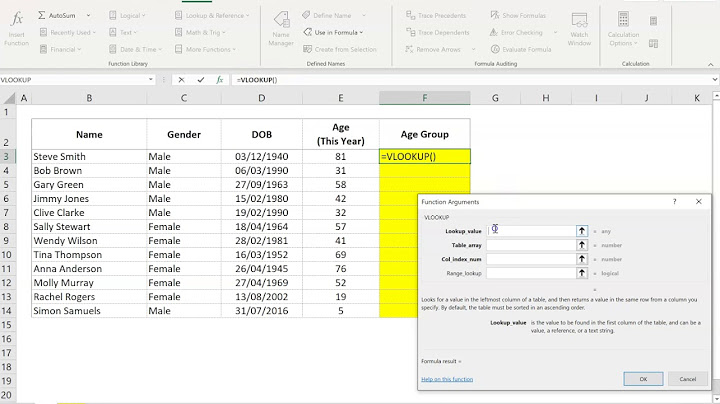Toggle Show Formulas

(518, 16)
